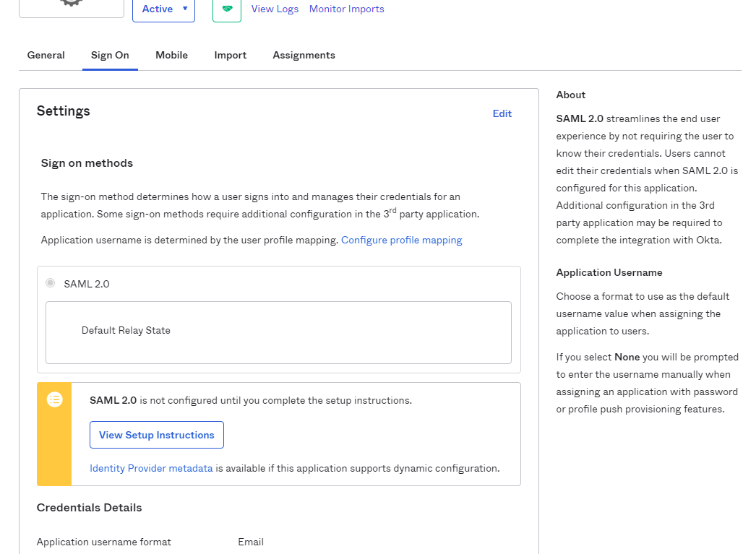Click the green handshake icon button

pos(226,9)
